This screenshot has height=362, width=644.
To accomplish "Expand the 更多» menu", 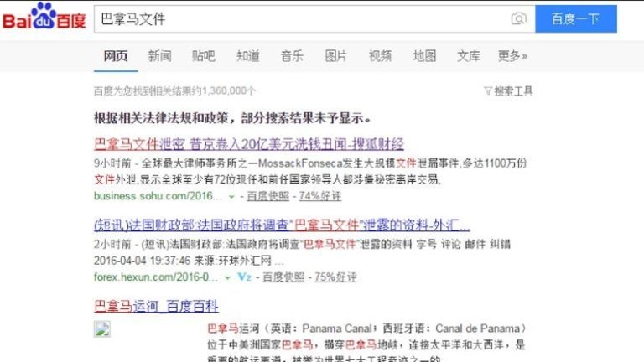I will pyautogui.click(x=512, y=56).
